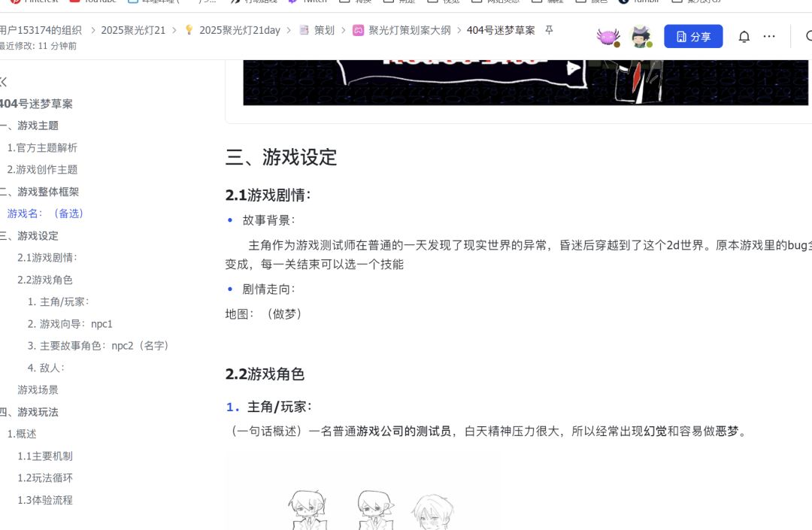The image size is (812, 530).
Task: Go to 四、游戏玩法 outline section
Action: tap(29, 412)
